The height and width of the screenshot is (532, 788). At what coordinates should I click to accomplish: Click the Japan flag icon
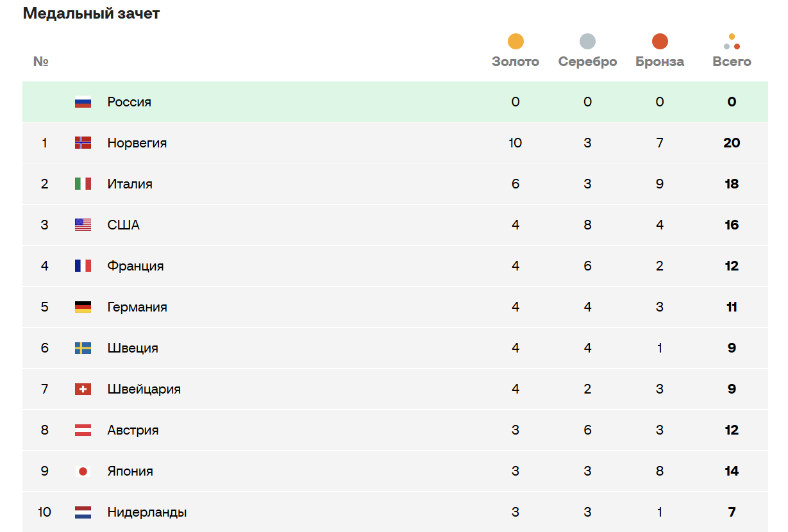click(83, 471)
